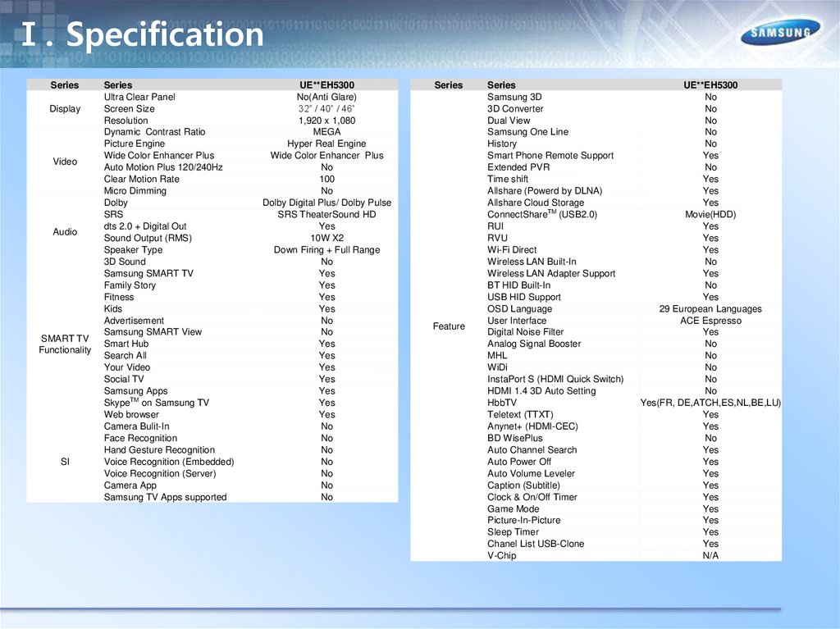Click the 'Movie(HDD)' value

(x=710, y=214)
